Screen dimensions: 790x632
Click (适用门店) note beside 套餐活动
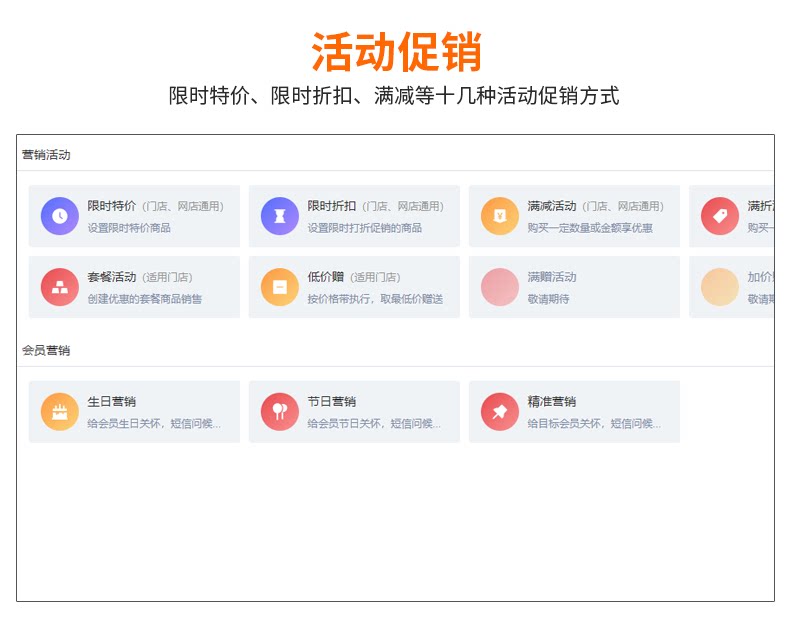coord(167,277)
